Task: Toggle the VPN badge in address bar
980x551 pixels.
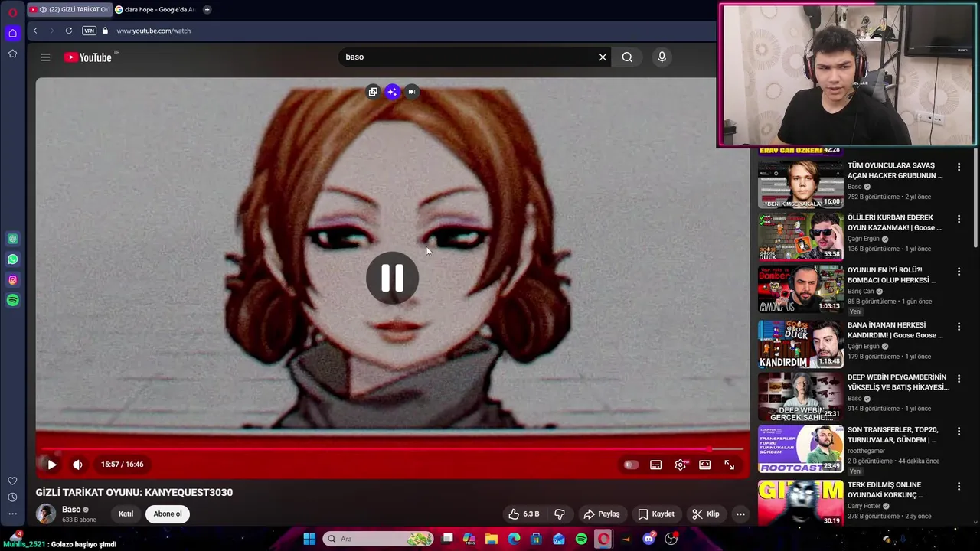Action: click(89, 31)
